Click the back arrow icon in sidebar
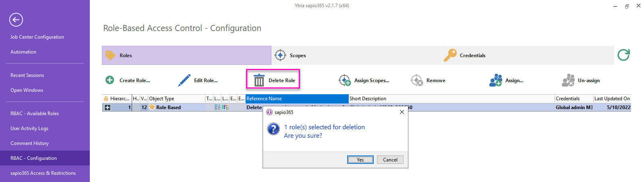The height and width of the screenshot is (182, 644). pyautogui.click(x=16, y=19)
